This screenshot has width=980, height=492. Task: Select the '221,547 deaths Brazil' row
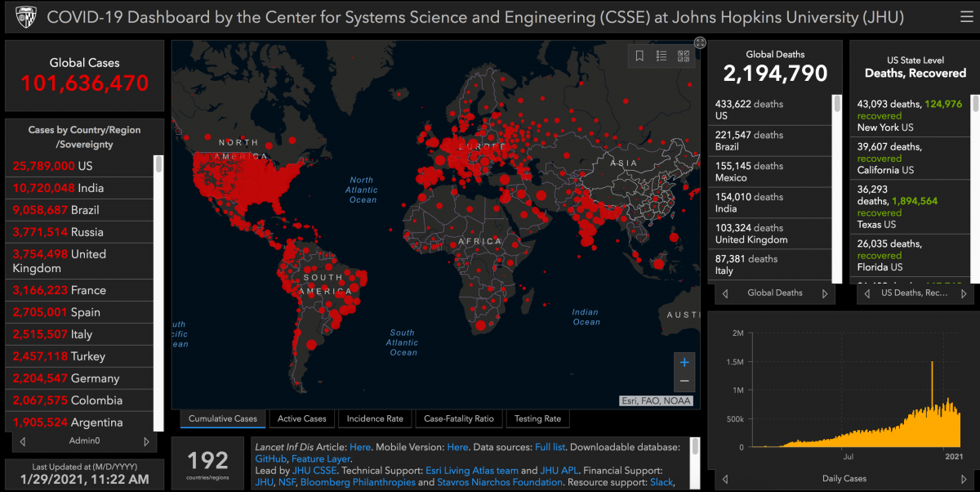pos(770,141)
